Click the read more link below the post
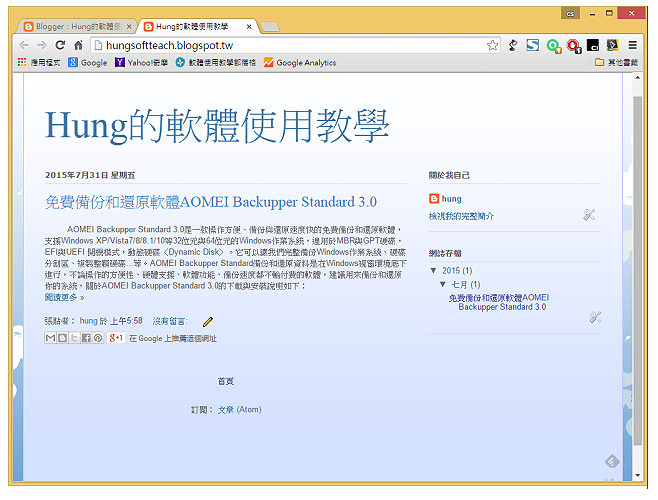The height and width of the screenshot is (500, 658). [64, 297]
